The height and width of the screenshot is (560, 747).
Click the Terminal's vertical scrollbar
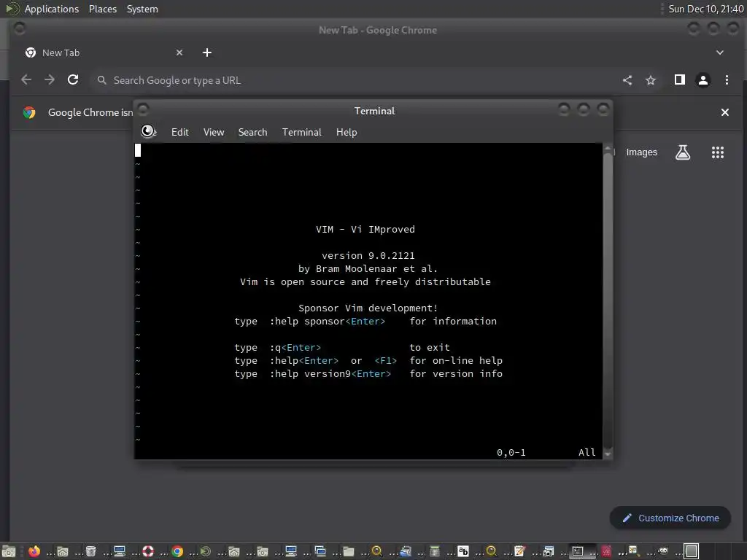coord(608,300)
